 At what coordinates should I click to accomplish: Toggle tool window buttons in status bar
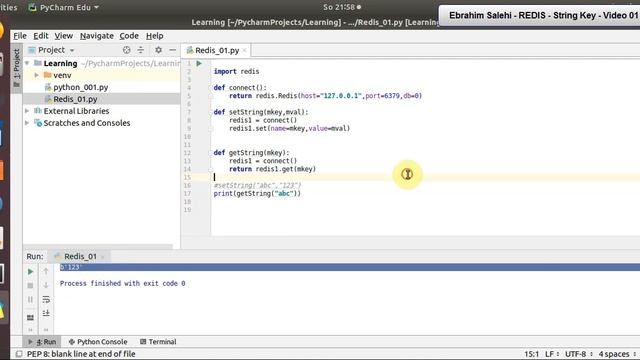coord(18,354)
